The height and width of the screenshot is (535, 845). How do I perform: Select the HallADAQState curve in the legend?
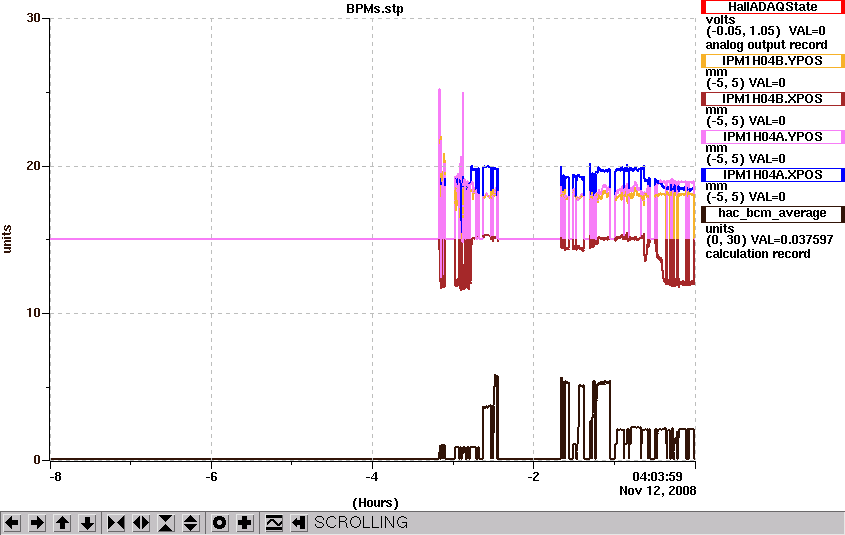pyautogui.click(x=773, y=7)
